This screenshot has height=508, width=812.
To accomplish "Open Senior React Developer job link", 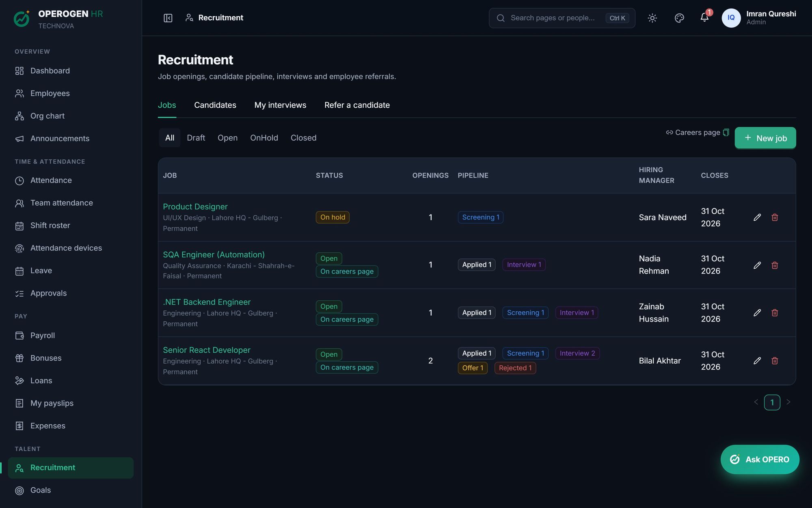I will click(206, 350).
